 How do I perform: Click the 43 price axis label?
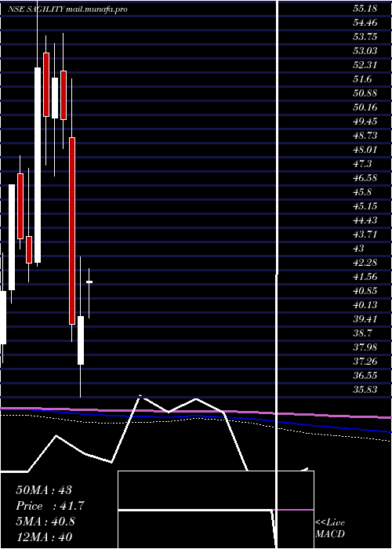pyautogui.click(x=359, y=249)
